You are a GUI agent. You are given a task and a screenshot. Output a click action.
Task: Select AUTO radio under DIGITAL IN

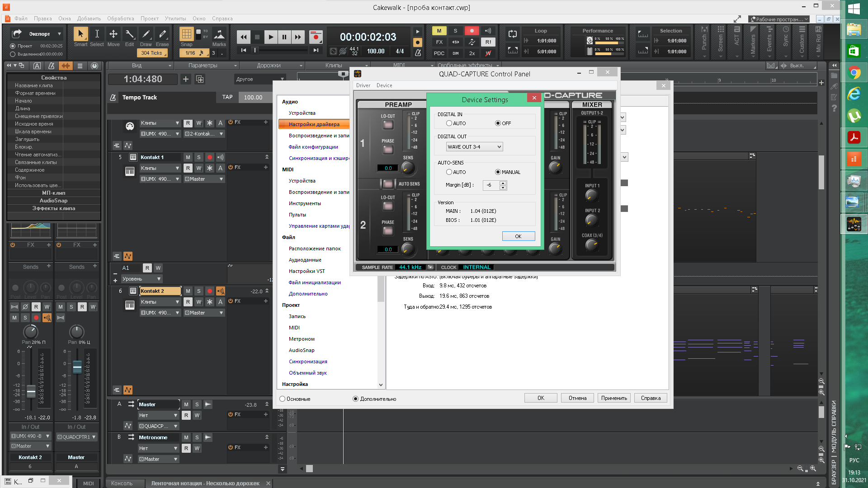coord(449,123)
